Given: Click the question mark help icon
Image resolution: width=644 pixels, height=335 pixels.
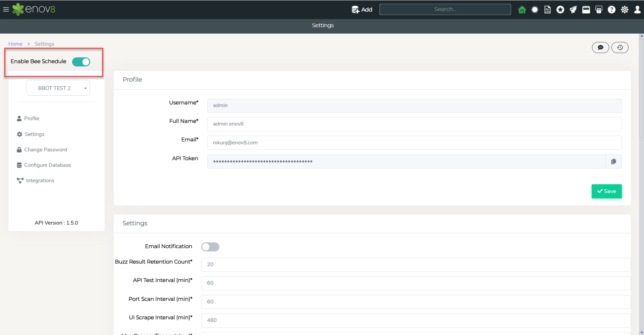Looking at the screenshot, I should (x=611, y=10).
